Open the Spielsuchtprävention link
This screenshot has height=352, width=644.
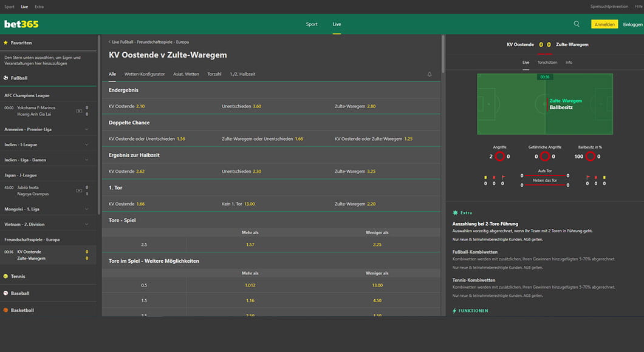point(609,7)
